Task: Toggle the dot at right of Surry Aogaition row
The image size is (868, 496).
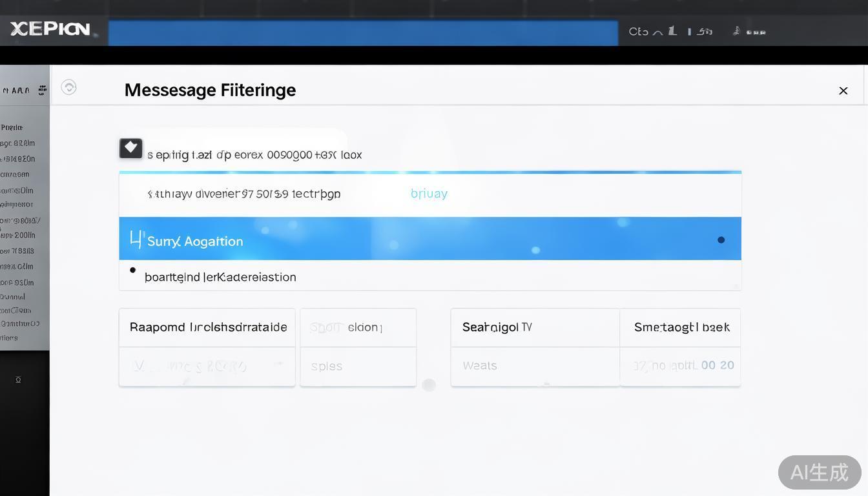Action: [721, 240]
